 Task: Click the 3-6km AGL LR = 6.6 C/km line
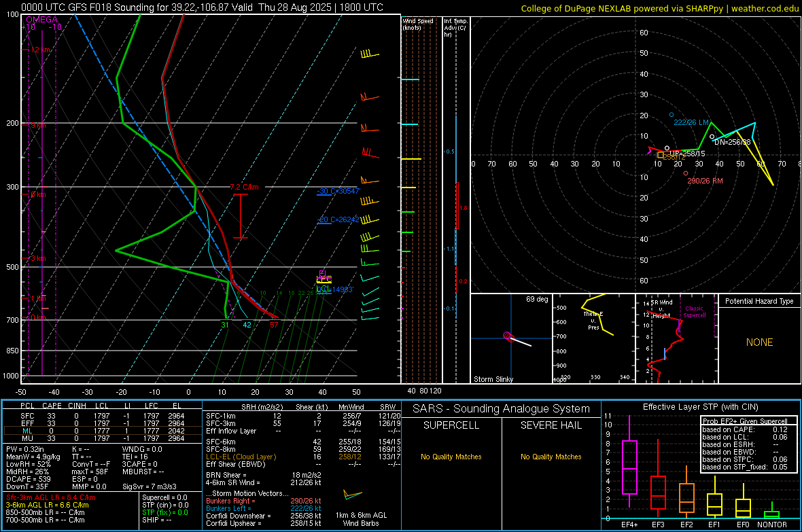point(47,505)
